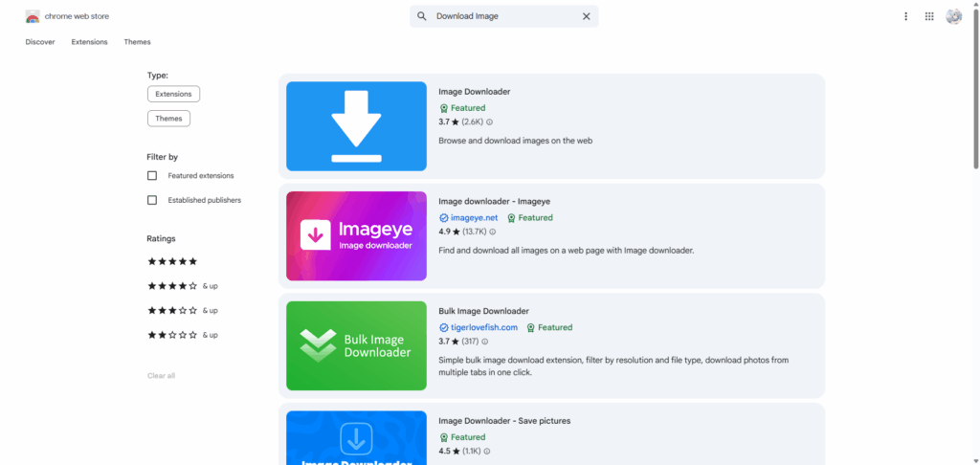Open the Bulk Image Downloader title
The image size is (980, 465).
point(483,311)
